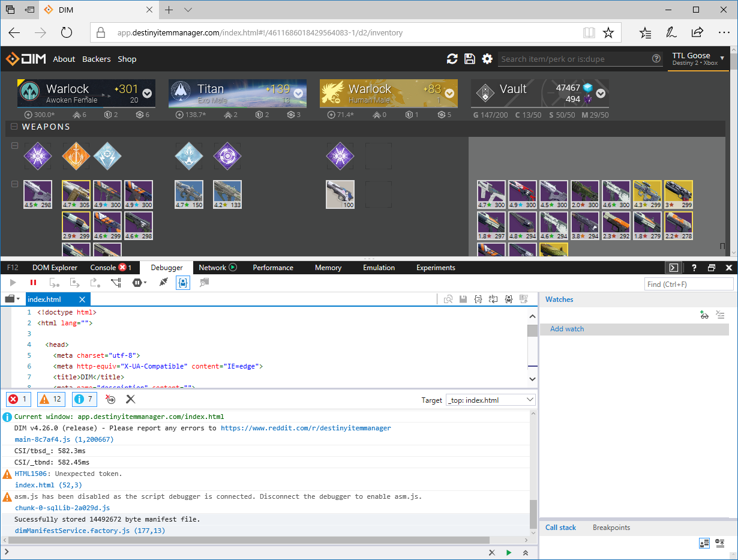738x560 pixels.
Task: Save loadout using the floppy disk icon
Action: point(469,59)
